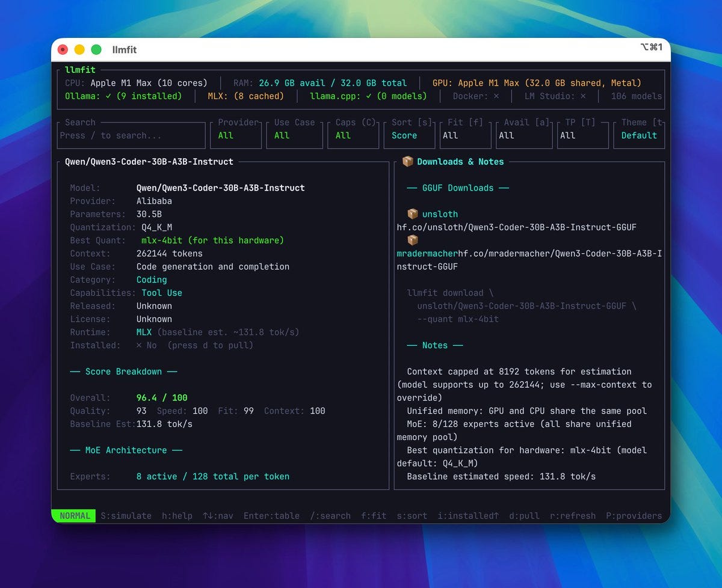Screen dimensions: 722x588
Task: Click the llmfit download command text
Action: (450, 293)
